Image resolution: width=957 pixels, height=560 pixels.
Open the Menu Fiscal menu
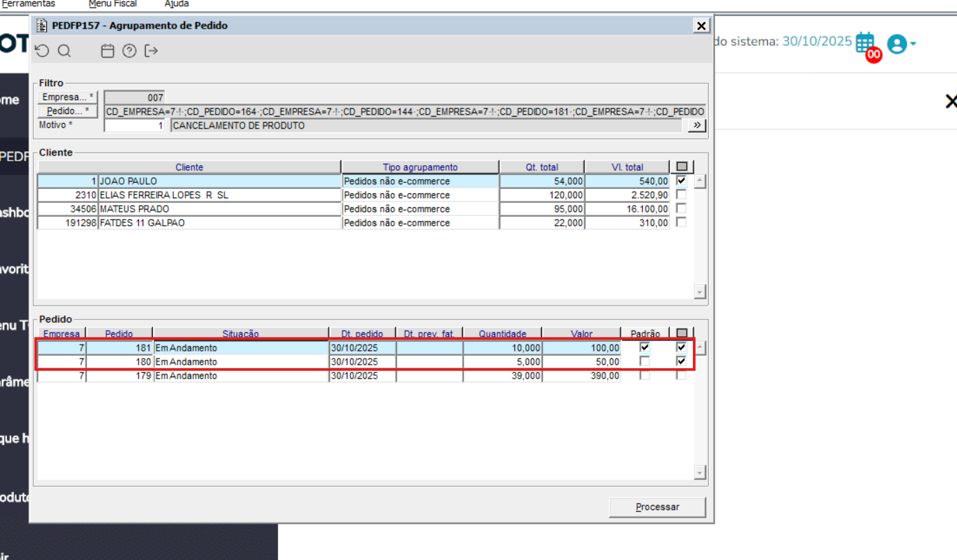coord(113,4)
